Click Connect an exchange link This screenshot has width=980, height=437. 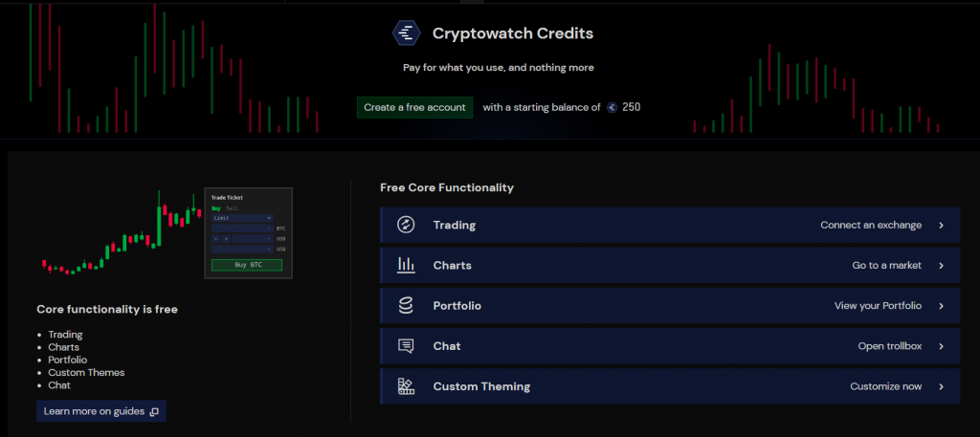tap(871, 225)
